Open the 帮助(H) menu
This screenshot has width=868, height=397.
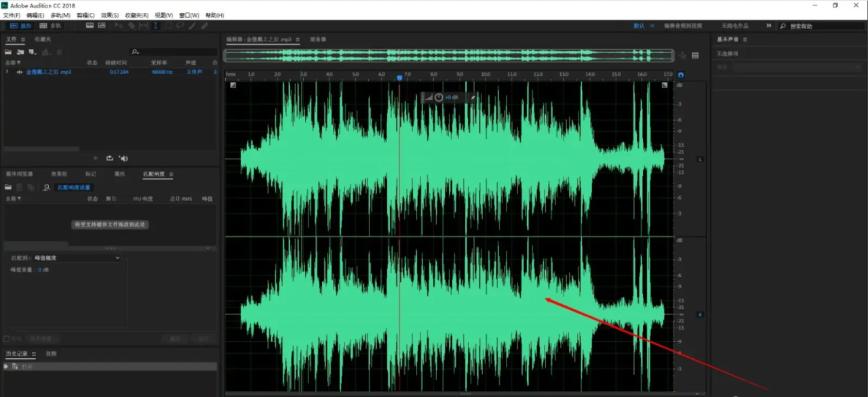coord(214,15)
